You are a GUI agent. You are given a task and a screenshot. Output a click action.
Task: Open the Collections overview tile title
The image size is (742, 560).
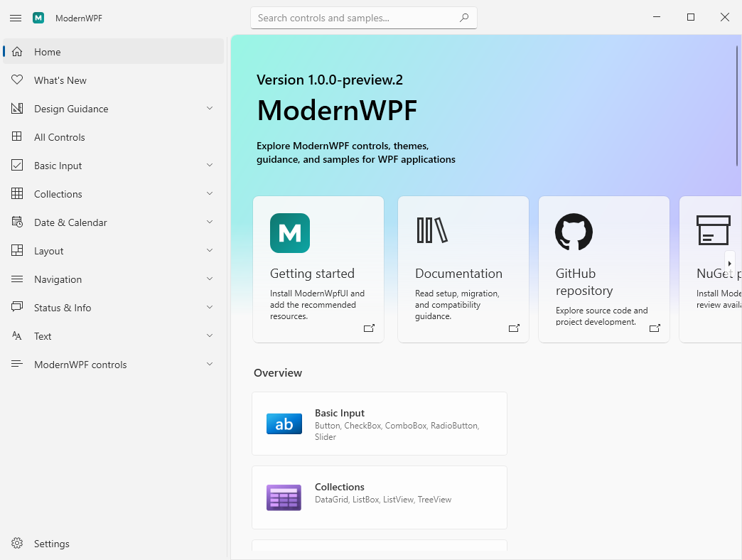[340, 488]
